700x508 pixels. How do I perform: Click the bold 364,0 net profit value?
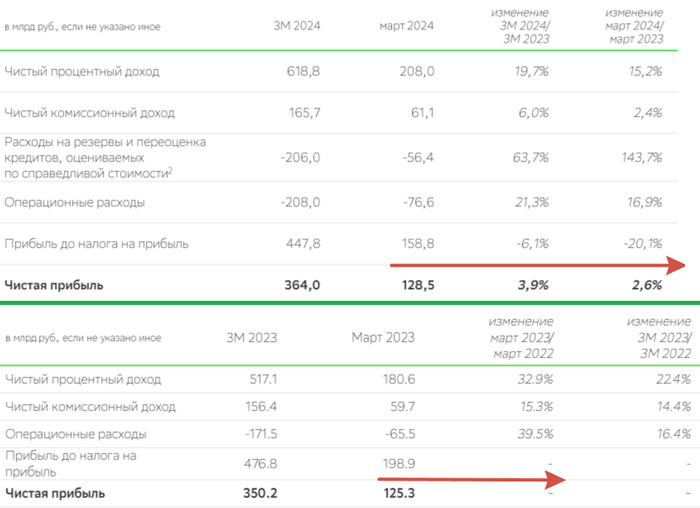(x=301, y=285)
